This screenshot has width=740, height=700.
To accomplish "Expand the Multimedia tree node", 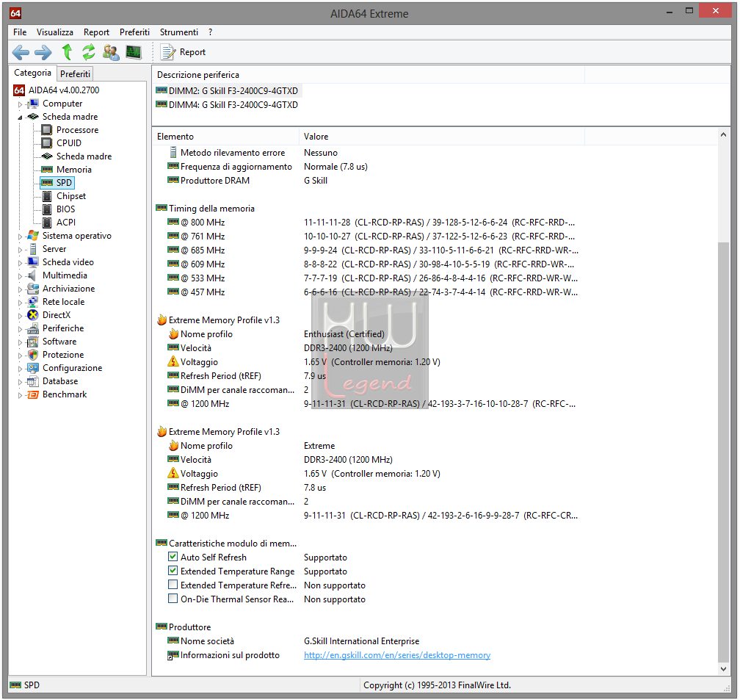I will coord(20,276).
